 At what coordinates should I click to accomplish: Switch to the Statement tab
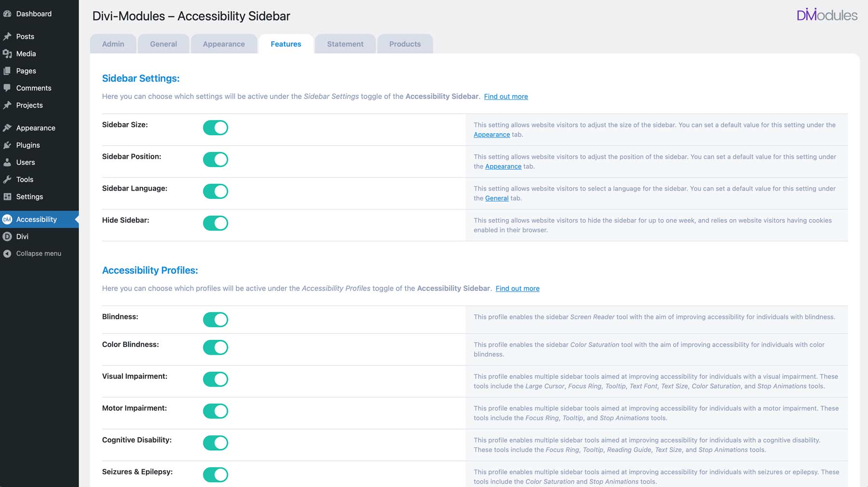click(x=345, y=44)
